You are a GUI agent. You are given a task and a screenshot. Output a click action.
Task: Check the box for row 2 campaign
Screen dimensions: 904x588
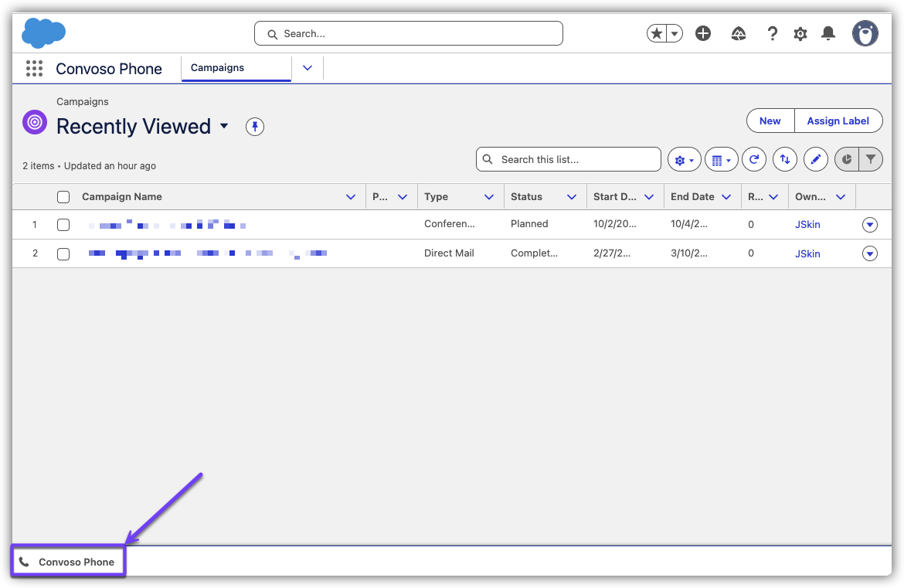coord(63,254)
